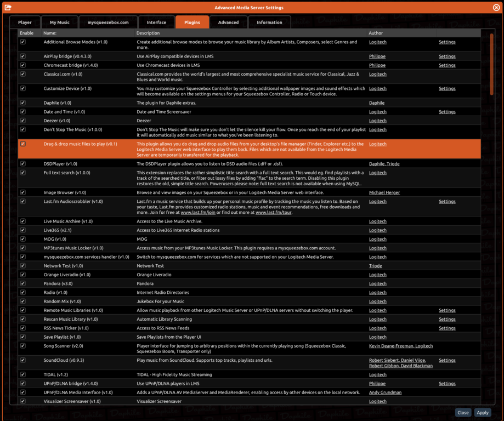Image resolution: width=504 pixels, height=421 pixels.
Task: Uncheck Drag & drop music files plugin
Action: [x=23, y=144]
